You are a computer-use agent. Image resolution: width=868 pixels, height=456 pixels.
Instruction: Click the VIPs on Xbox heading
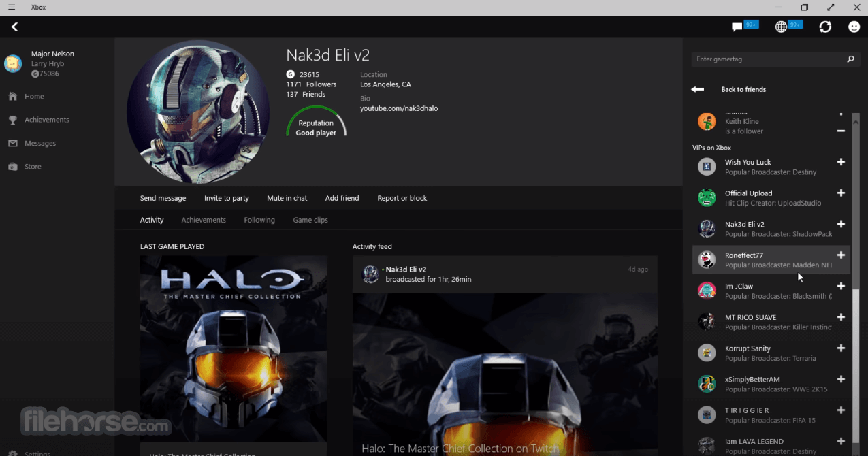[x=711, y=148]
